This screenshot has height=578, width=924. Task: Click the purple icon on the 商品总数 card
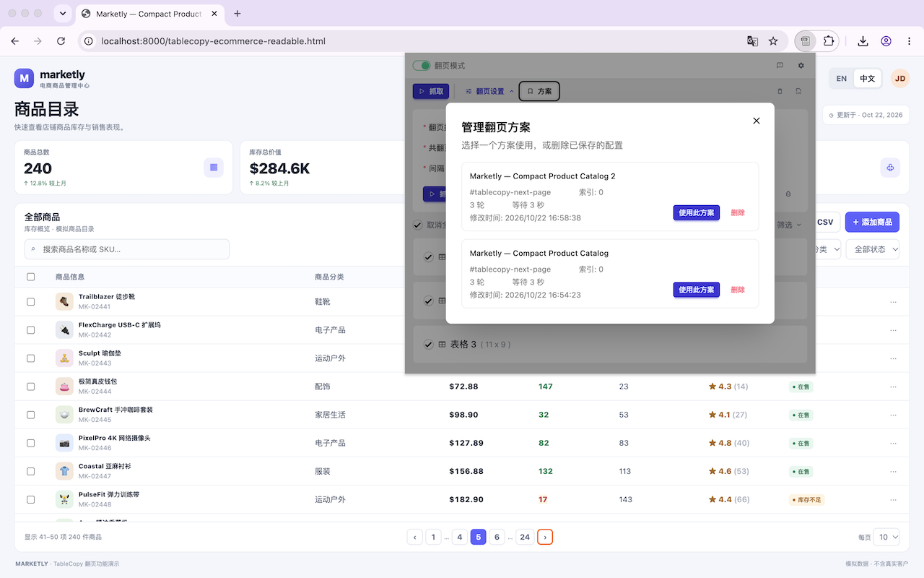coord(214,168)
